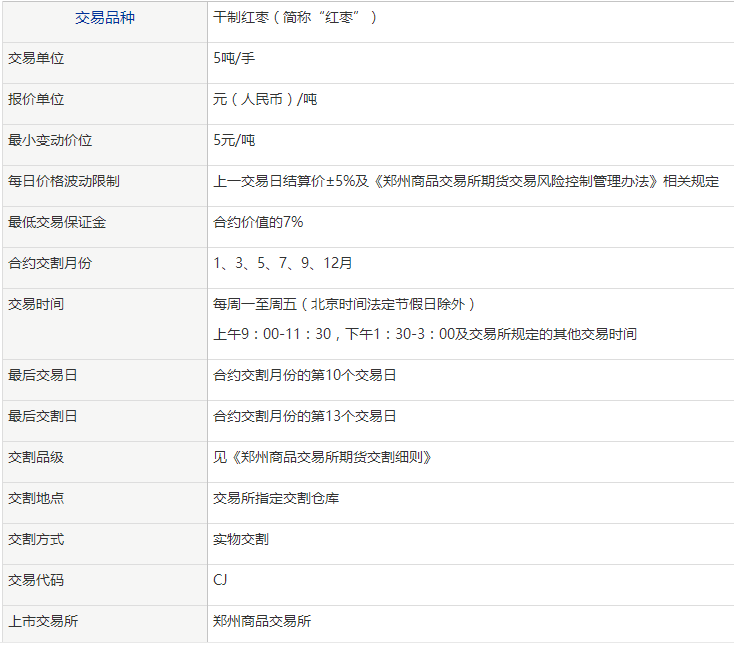Open the 郑州商品交易所期货交割细则 reference
Image resolution: width=734 pixels, height=649 pixels.
click(335, 457)
